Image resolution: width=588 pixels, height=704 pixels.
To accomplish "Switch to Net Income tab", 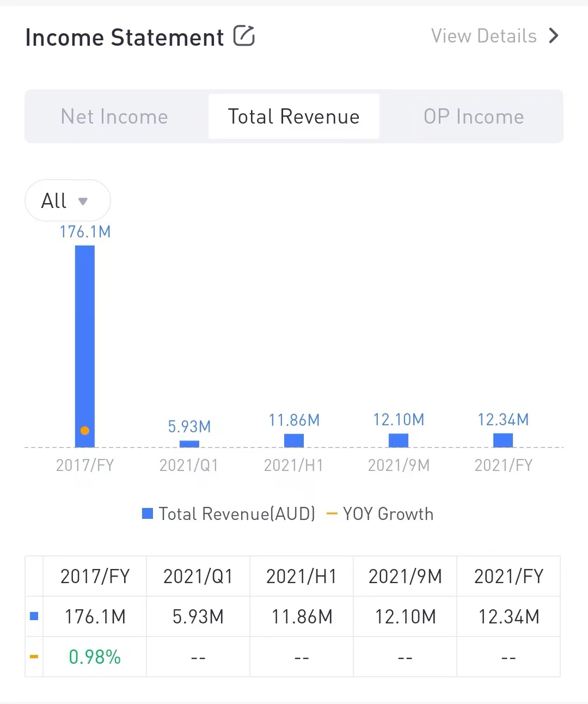I will click(x=114, y=117).
